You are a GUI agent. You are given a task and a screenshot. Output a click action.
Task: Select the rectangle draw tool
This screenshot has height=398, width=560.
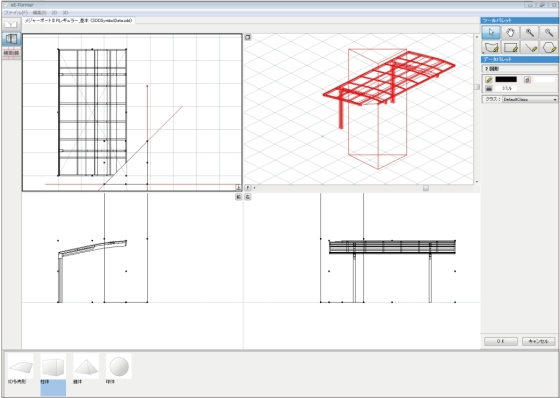(510, 47)
